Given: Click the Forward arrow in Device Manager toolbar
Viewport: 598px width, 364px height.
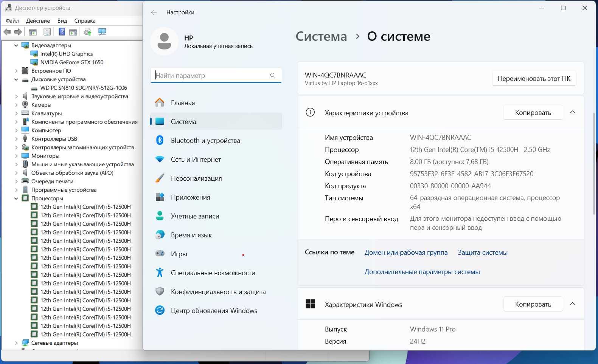Looking at the screenshot, I should pos(18,32).
